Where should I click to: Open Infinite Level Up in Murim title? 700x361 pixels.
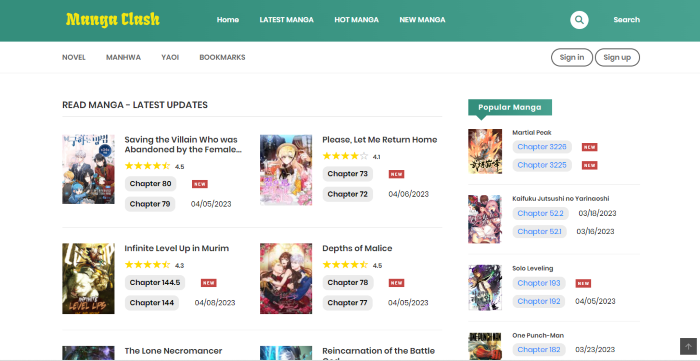pos(177,248)
